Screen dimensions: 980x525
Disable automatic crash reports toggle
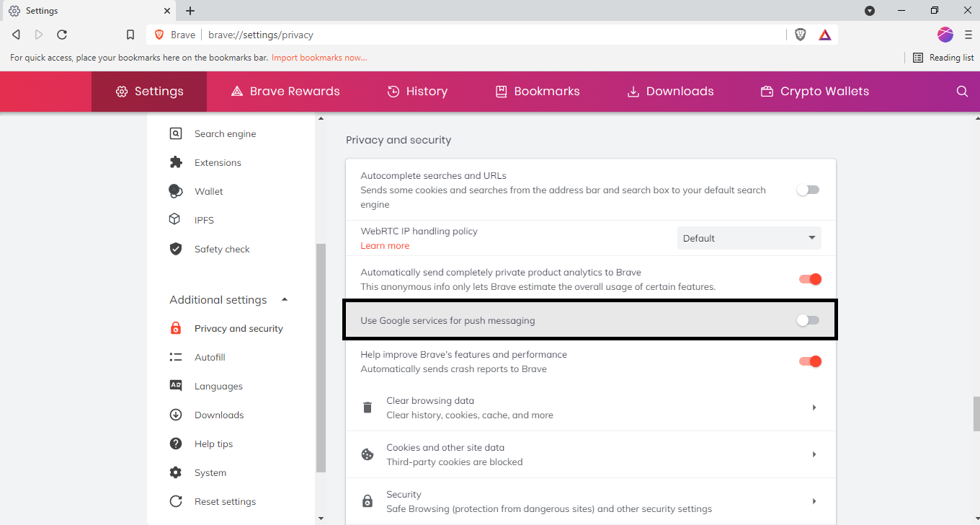[810, 361]
